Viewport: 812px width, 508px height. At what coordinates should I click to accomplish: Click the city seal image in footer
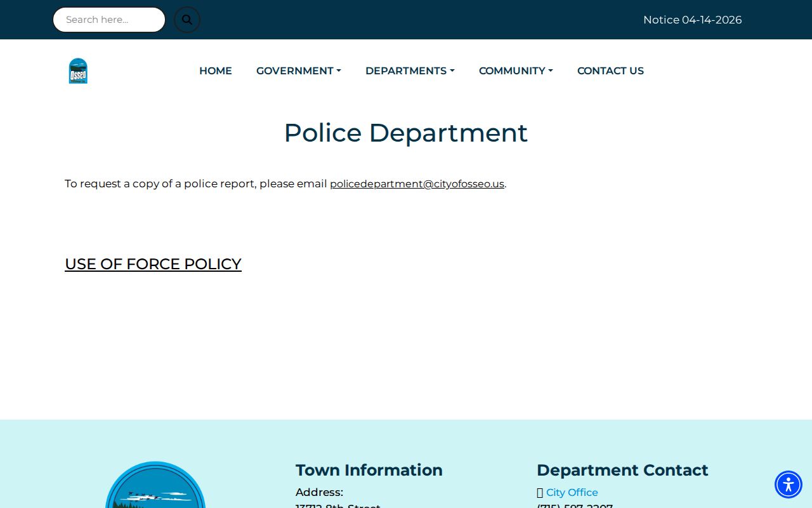coord(155,485)
